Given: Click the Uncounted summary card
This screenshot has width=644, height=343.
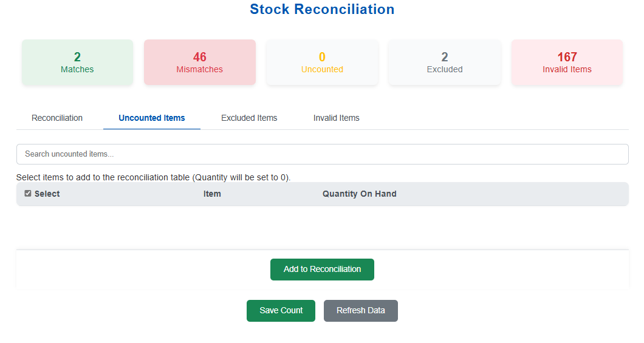Looking at the screenshot, I should pyautogui.click(x=322, y=63).
